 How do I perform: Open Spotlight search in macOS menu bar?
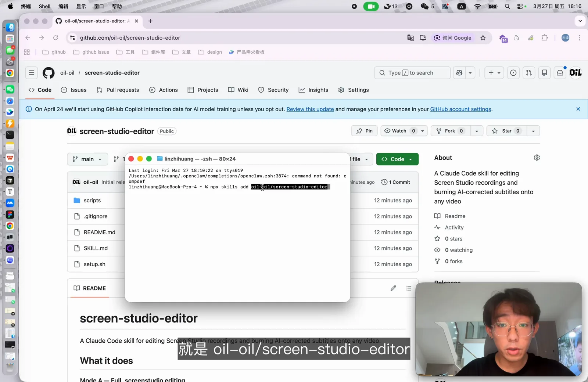click(x=507, y=6)
